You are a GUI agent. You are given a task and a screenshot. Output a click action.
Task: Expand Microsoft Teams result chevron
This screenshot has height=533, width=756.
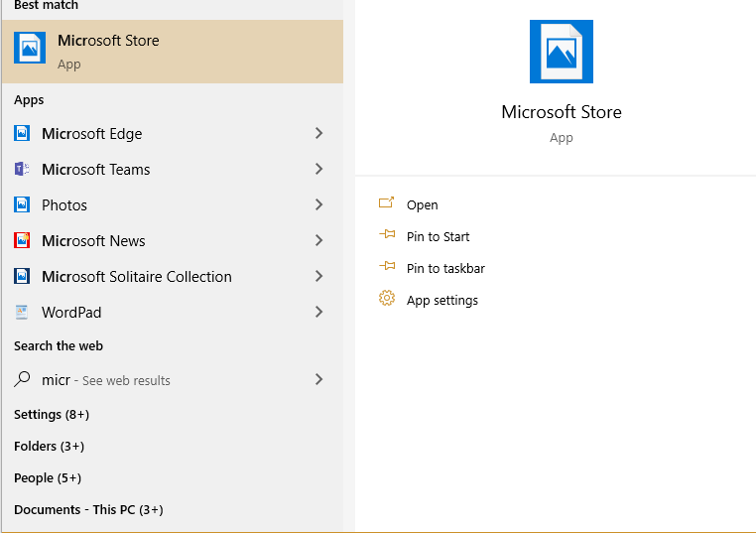click(x=318, y=169)
